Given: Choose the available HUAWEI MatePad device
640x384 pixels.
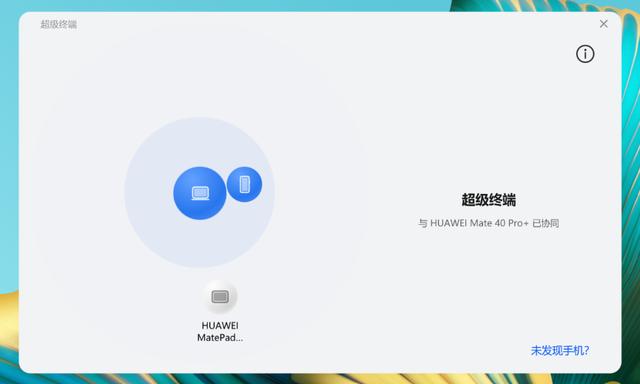Looking at the screenshot, I should coord(220,311).
